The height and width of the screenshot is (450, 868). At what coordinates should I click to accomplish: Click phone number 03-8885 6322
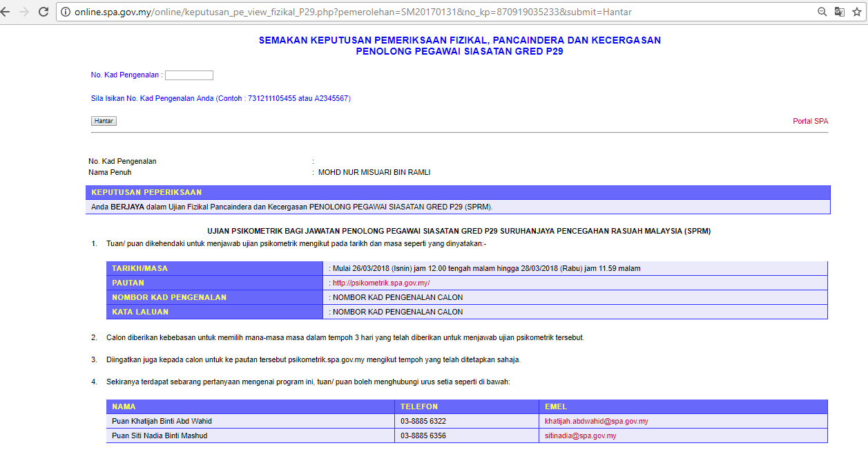(423, 421)
